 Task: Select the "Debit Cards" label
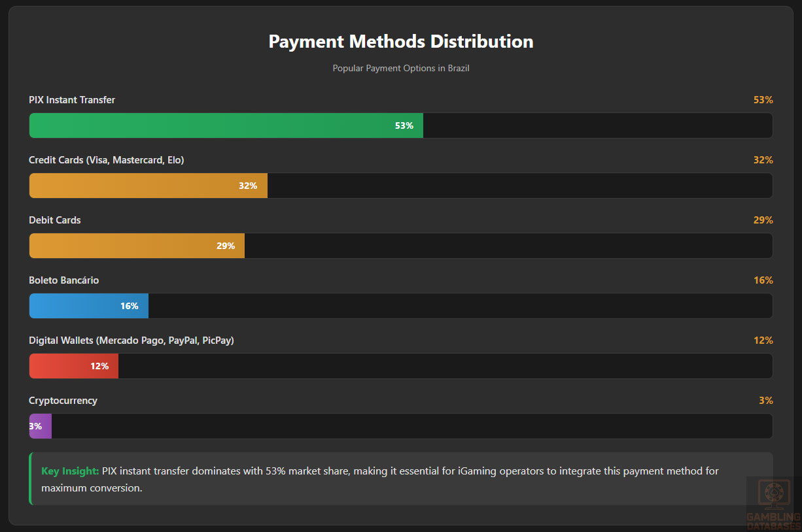55,220
